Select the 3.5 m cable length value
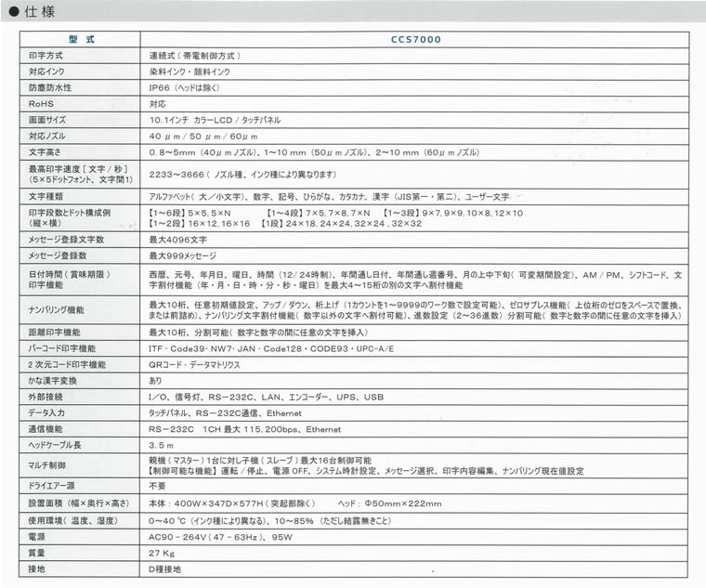This screenshot has width=706, height=588. 161,445
